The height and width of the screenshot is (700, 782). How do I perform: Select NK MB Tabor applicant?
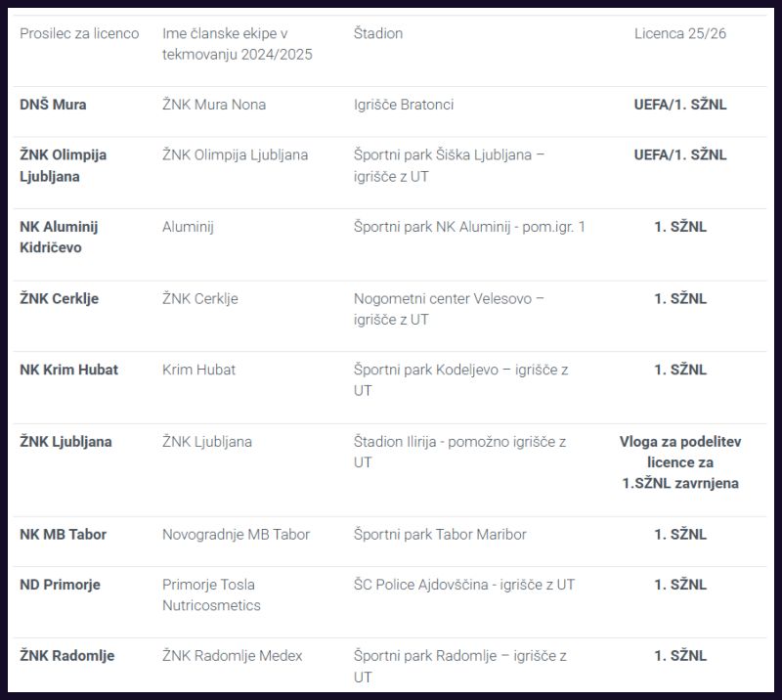[x=63, y=535]
